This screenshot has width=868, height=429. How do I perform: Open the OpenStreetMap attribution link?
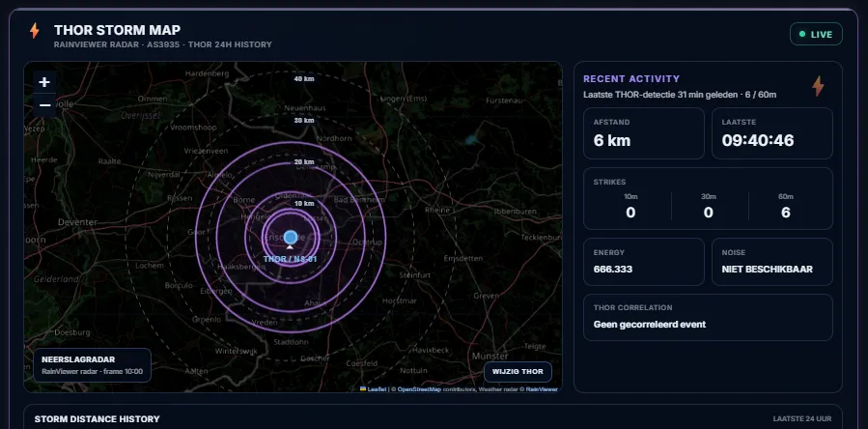pos(419,389)
